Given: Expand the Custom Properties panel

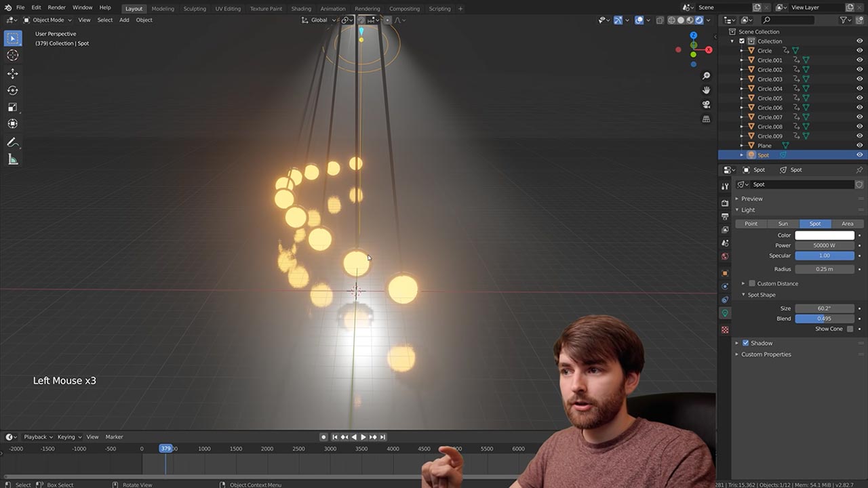Looking at the screenshot, I should 766,354.
